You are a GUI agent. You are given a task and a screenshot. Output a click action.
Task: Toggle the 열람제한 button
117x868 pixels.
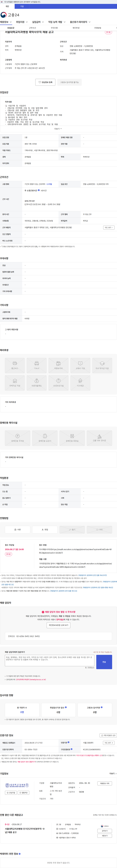(24, 793)
